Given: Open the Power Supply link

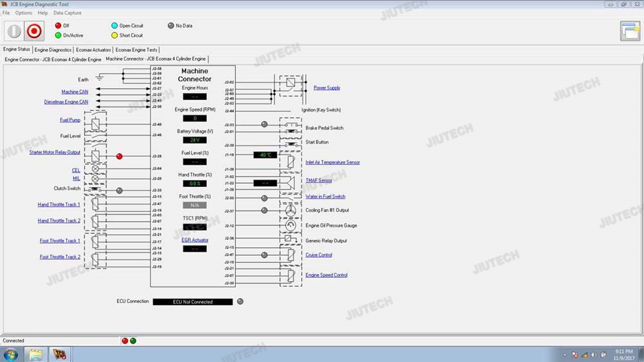Looking at the screenshot, I should (326, 88).
